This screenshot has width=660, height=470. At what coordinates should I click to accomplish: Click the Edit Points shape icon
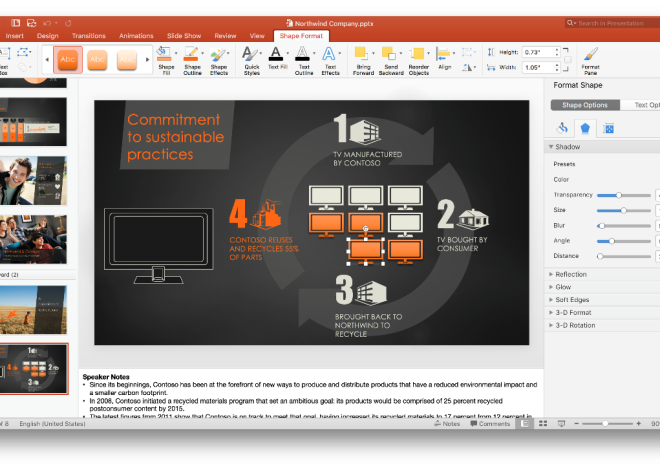click(23, 53)
